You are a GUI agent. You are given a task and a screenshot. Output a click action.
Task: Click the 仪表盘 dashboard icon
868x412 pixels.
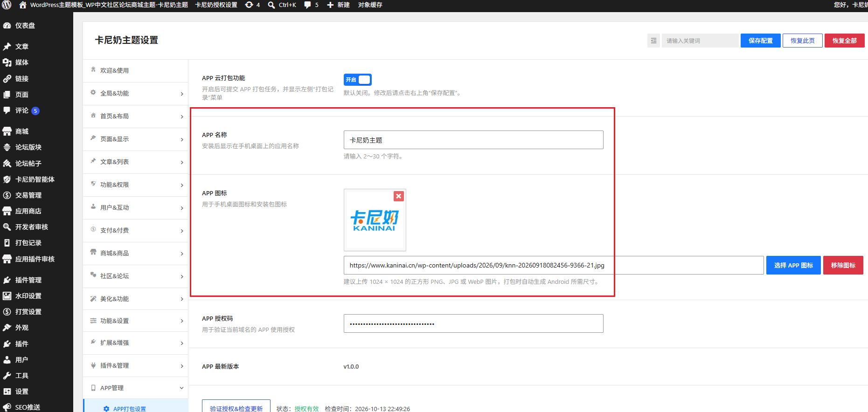click(7, 26)
